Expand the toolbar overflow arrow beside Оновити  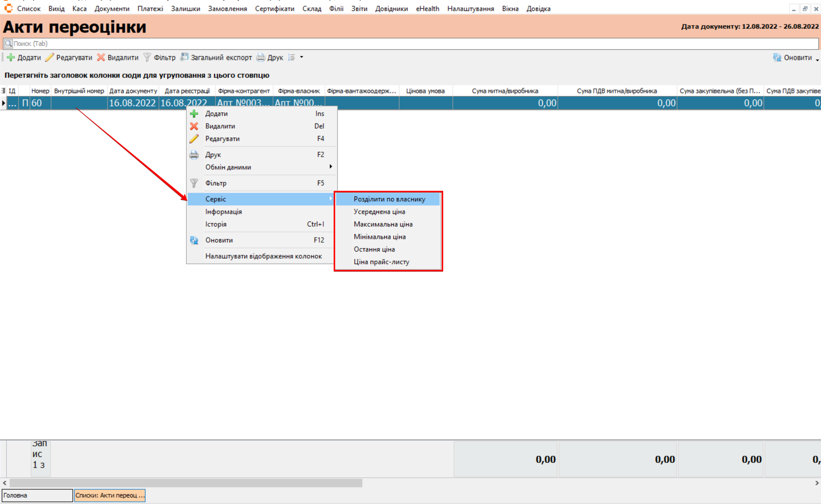click(x=817, y=60)
